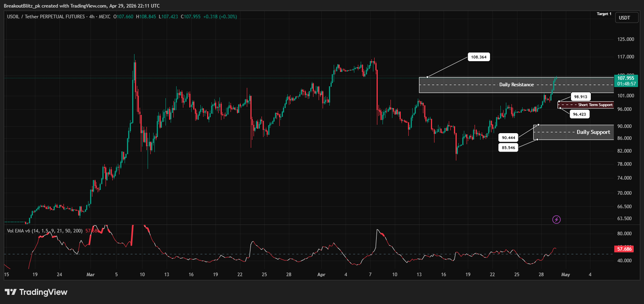Click the Mar date on time axis
644x304 pixels.
point(90,274)
